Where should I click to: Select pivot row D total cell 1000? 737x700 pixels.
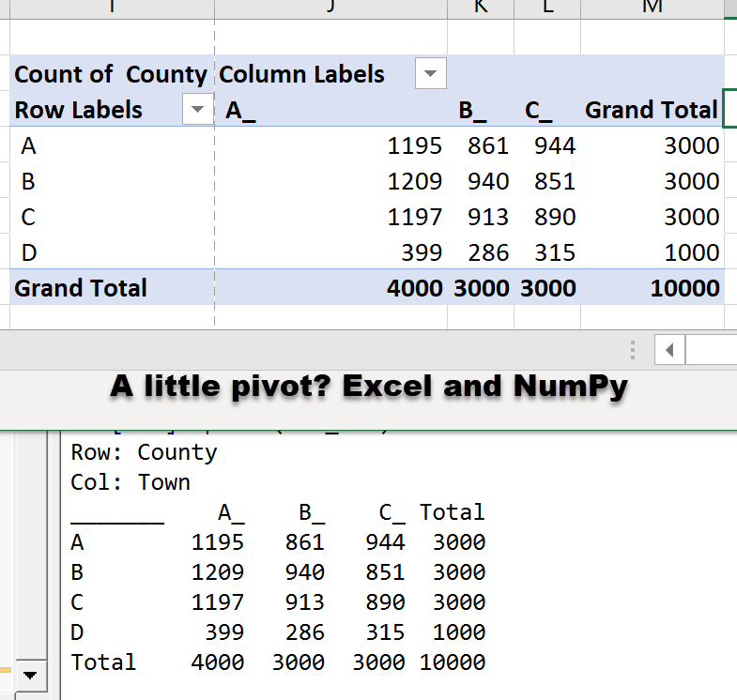pyautogui.click(x=653, y=252)
